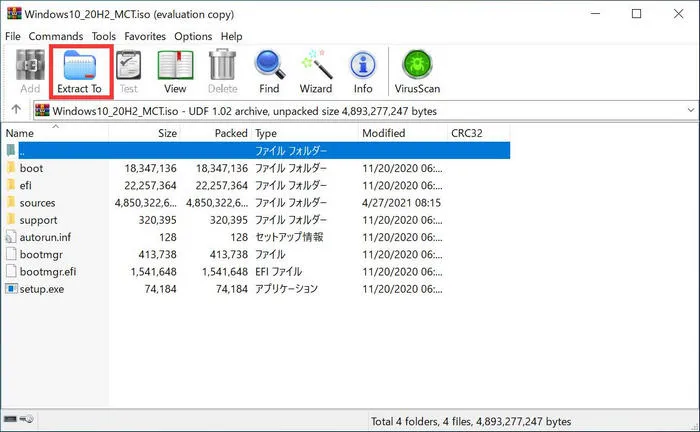The image size is (700, 432).
Task: Click the autorun.inf file icon
Action: pyautogui.click(x=11, y=237)
